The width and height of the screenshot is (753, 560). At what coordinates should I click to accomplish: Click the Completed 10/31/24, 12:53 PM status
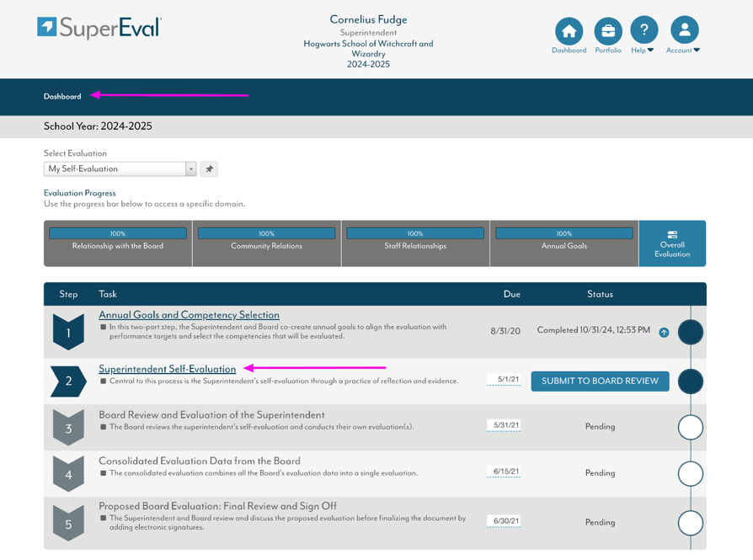594,330
